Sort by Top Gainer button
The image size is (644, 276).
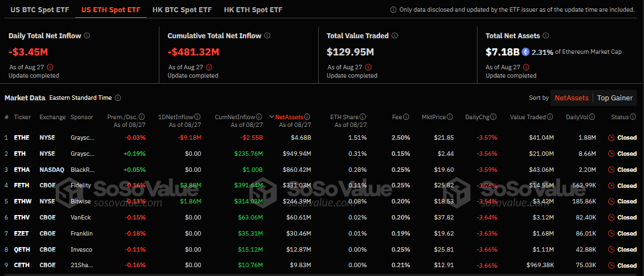click(x=615, y=98)
